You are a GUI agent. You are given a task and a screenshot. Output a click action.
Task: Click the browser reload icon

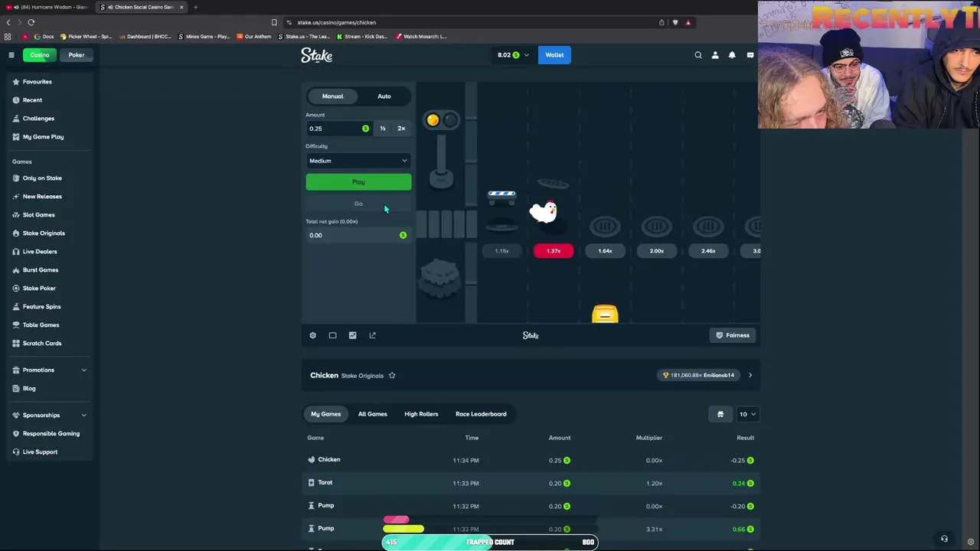(x=31, y=22)
